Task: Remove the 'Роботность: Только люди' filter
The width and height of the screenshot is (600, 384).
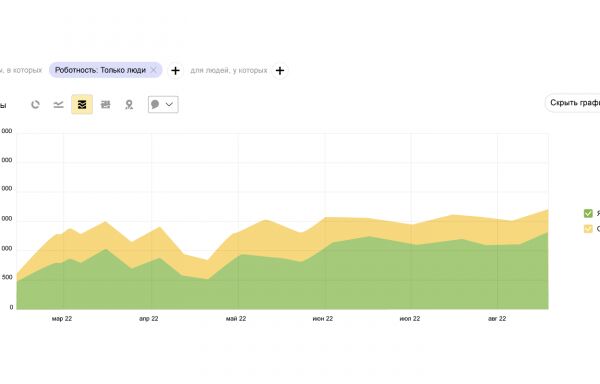Action: click(153, 70)
